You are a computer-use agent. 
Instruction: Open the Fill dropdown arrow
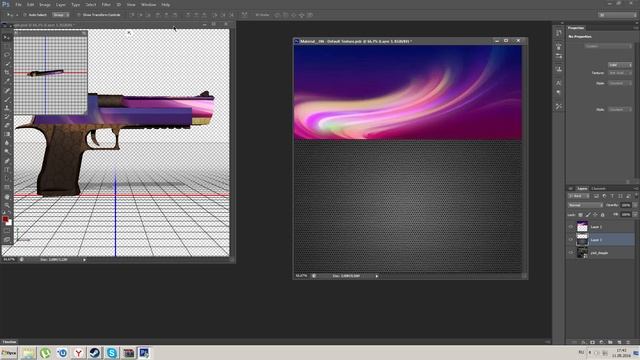tap(635, 215)
